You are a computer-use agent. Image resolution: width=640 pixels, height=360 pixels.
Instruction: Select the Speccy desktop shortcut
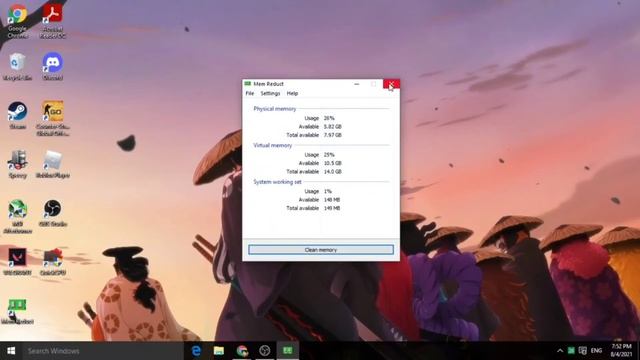18,164
